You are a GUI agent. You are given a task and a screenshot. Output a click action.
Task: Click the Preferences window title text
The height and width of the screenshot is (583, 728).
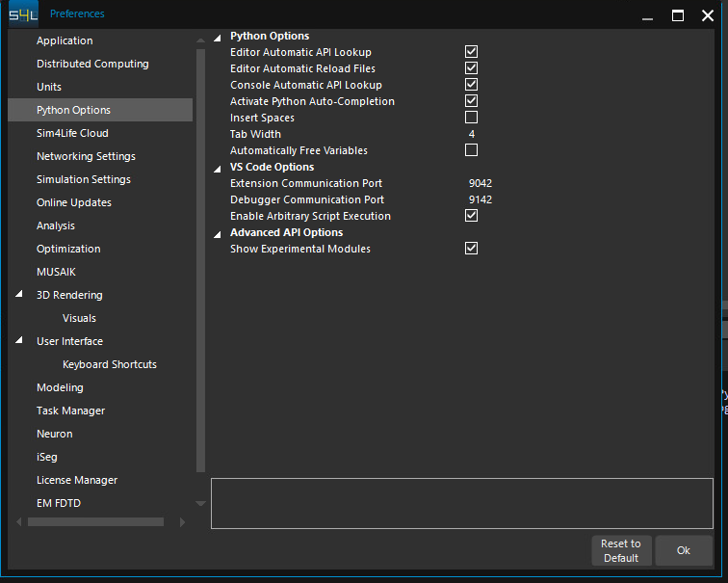[77, 13]
